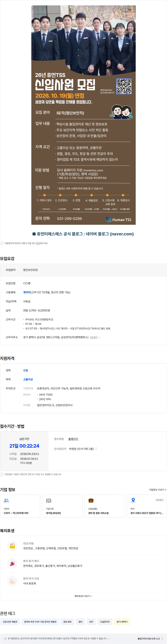The width and height of the screenshot is (167, 644).
Task: Click the ○○명 recruitment count text
Action: click(x=27, y=283)
